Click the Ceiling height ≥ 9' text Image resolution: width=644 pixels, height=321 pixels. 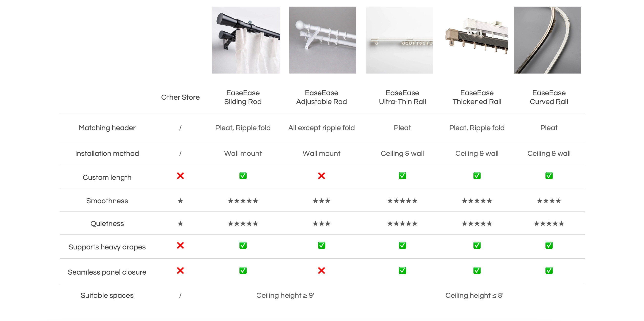point(285,295)
